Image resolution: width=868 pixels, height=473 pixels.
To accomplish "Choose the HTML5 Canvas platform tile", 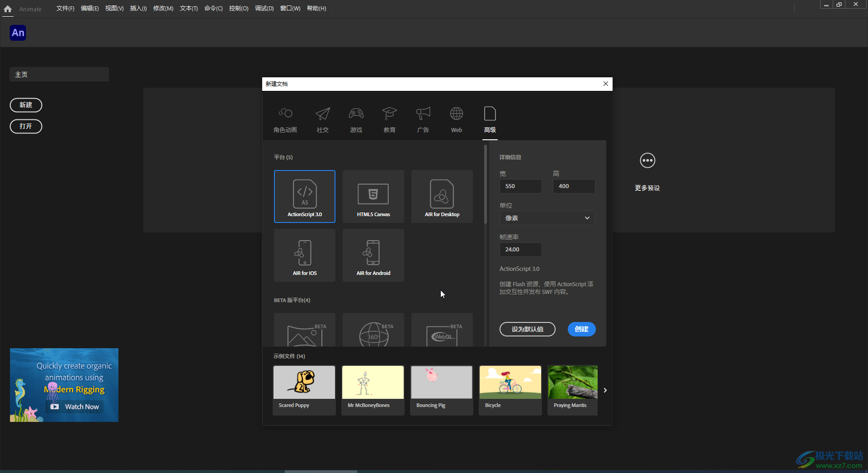I will tap(373, 196).
